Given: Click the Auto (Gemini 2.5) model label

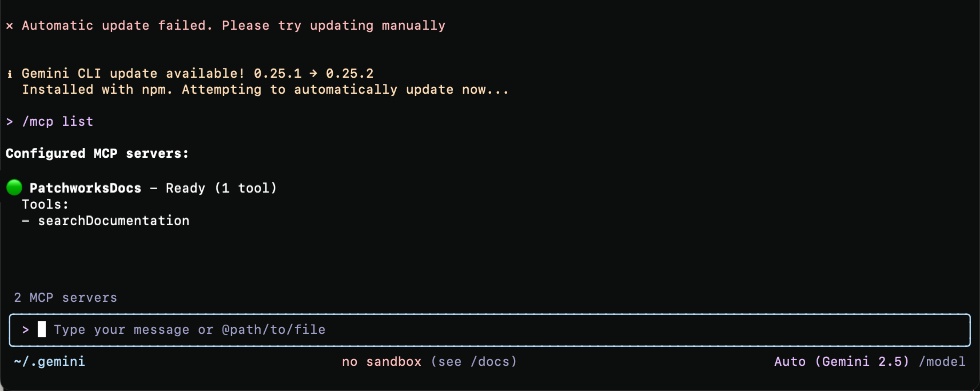Looking at the screenshot, I should click(x=841, y=361).
